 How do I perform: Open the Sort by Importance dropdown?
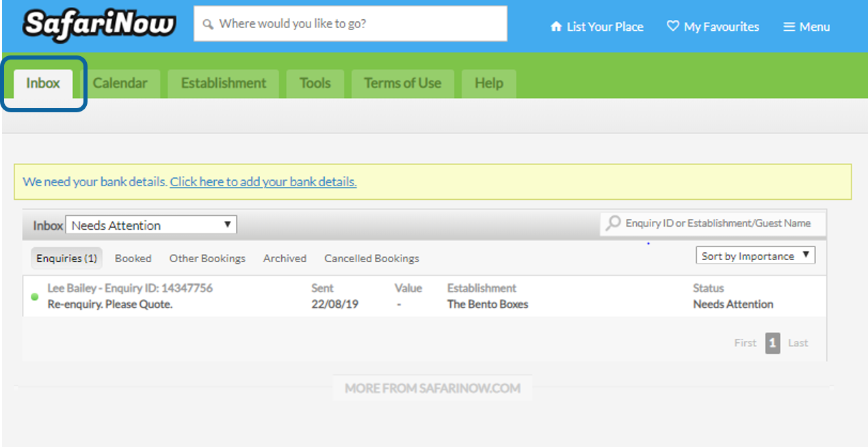click(x=756, y=256)
